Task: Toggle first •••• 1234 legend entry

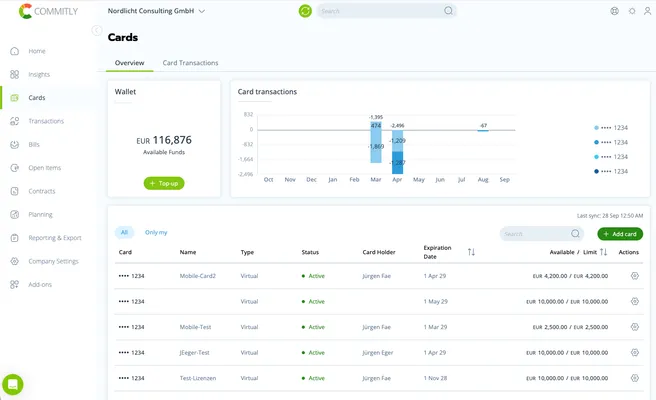Action: (x=611, y=128)
